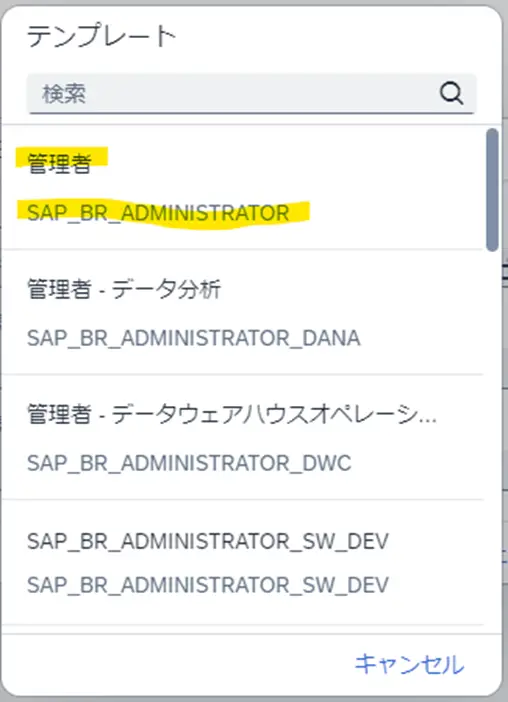Image resolution: width=508 pixels, height=702 pixels.
Task: Click the blank footer area left of キャンセル
Action: click(175, 664)
